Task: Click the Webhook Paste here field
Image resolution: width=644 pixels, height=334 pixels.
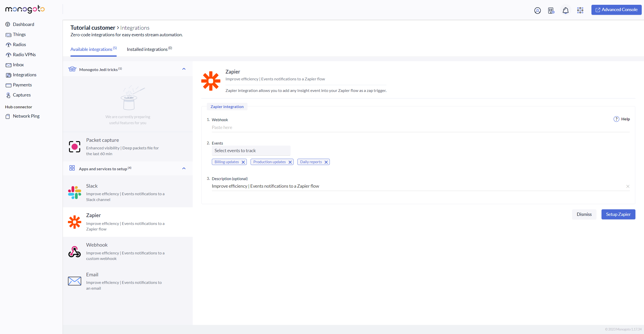Action: (x=420, y=127)
